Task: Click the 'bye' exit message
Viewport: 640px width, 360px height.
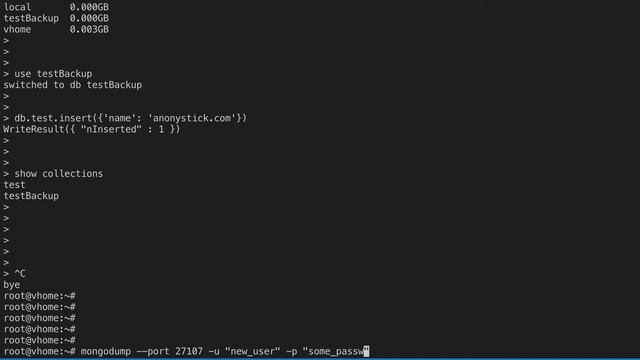Action: click(11, 285)
